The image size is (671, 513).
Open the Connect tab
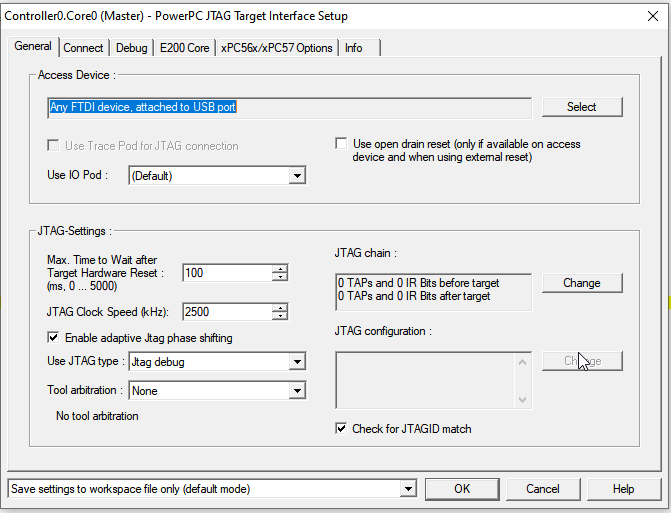[83, 48]
